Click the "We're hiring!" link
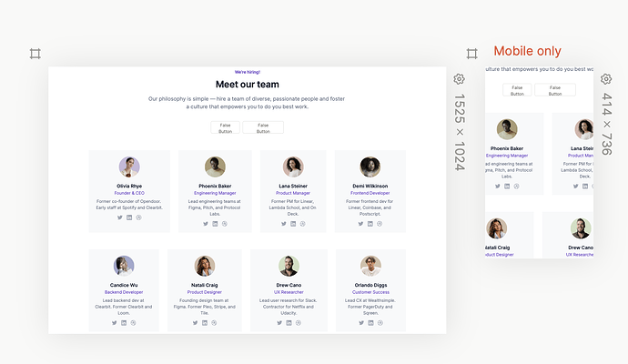The height and width of the screenshot is (364, 628). click(247, 72)
